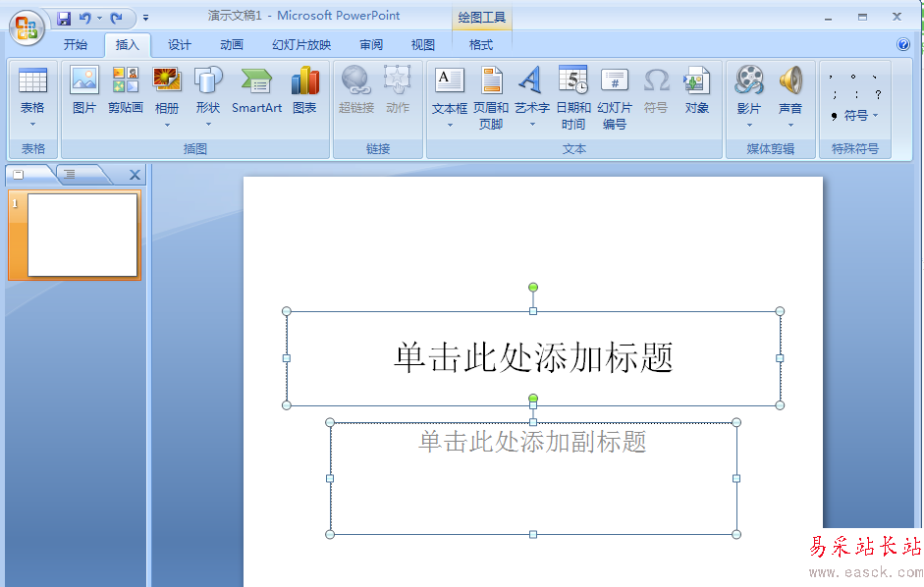Click the 动作 action button
924x587 pixels.
[x=397, y=89]
